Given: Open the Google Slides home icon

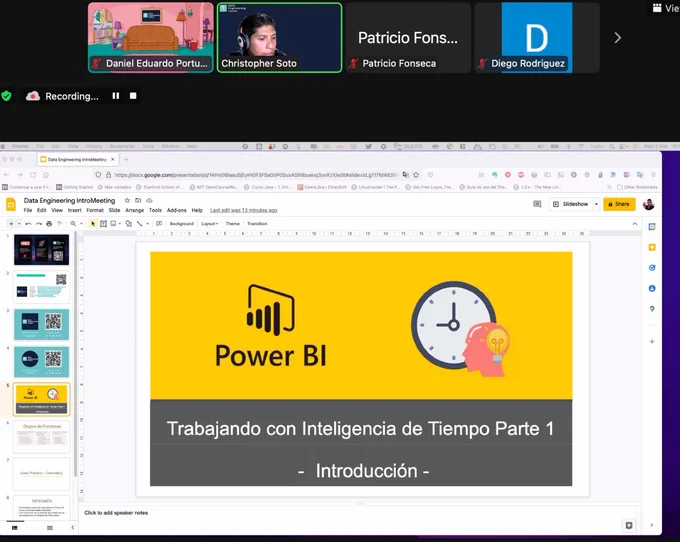Looking at the screenshot, I should point(11,204).
